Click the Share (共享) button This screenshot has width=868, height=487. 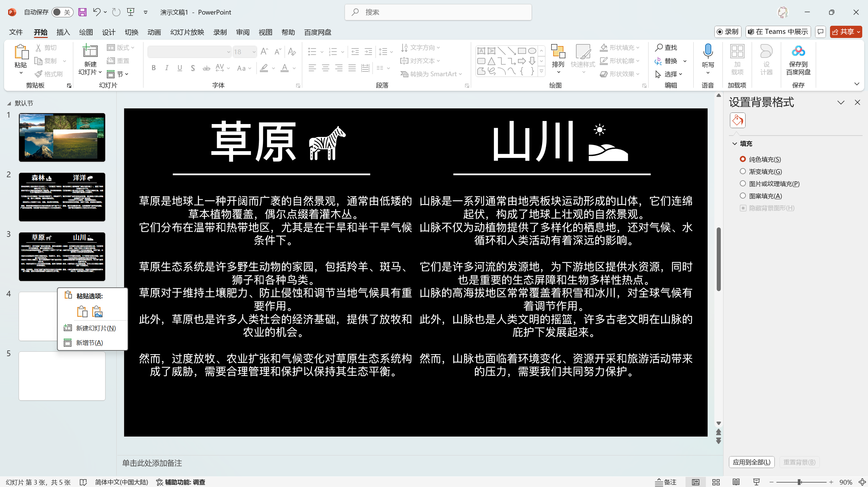pyautogui.click(x=846, y=32)
